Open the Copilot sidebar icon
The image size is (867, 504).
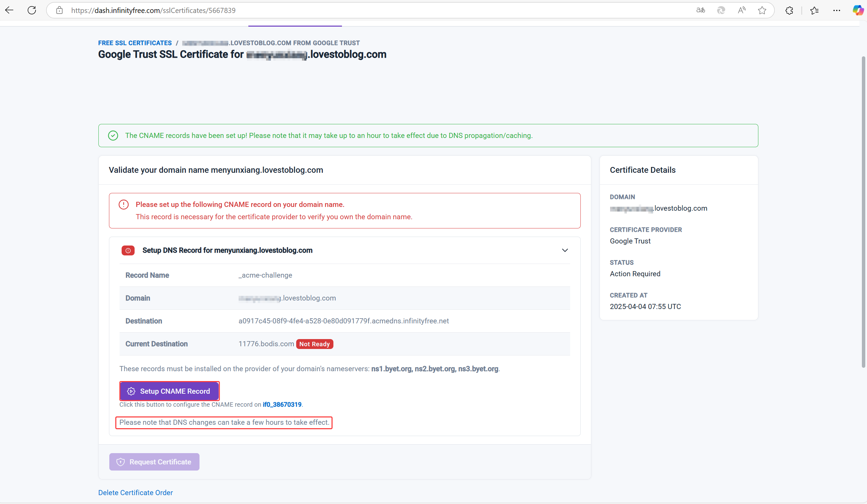coord(858,10)
